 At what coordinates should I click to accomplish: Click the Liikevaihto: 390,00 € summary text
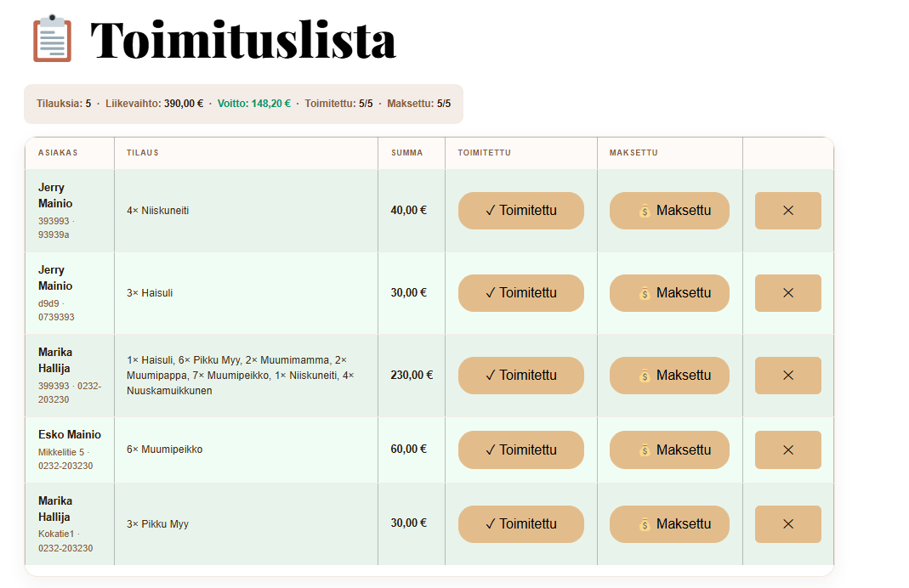(x=154, y=104)
